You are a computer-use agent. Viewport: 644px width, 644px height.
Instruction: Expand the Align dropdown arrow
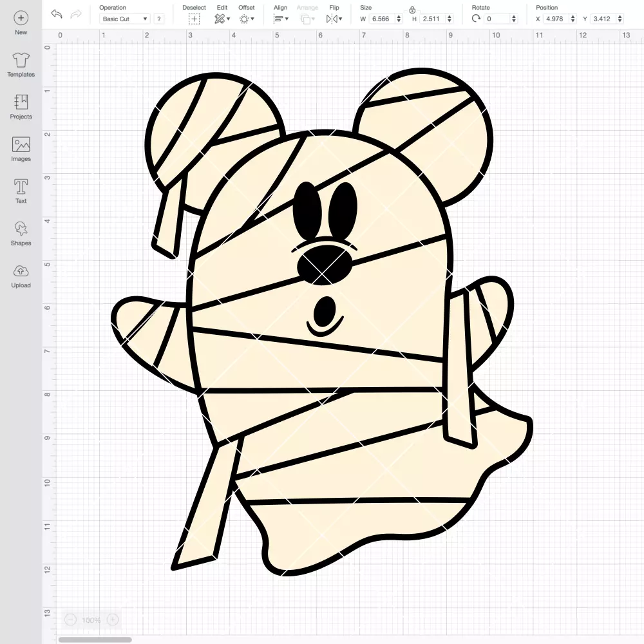(287, 19)
